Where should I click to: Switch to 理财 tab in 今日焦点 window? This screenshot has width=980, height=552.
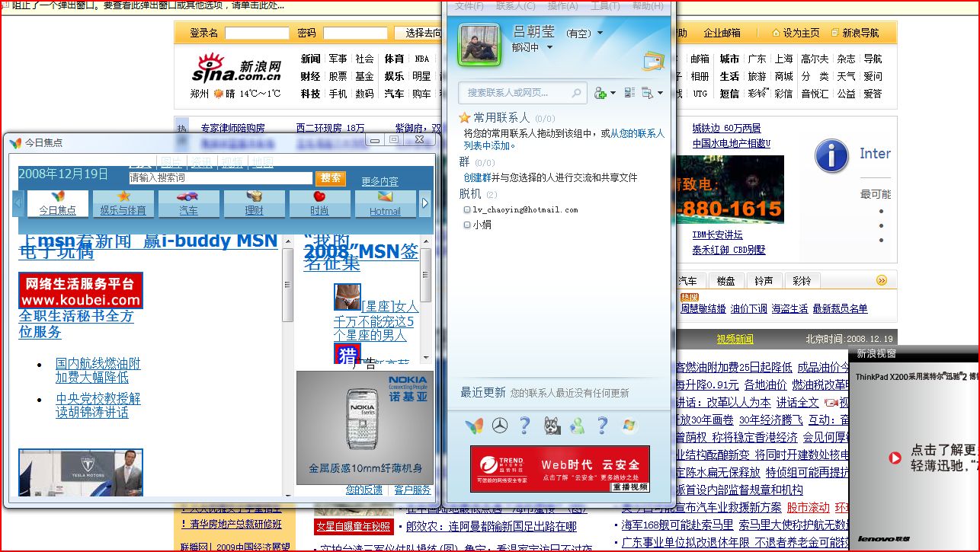click(x=254, y=203)
